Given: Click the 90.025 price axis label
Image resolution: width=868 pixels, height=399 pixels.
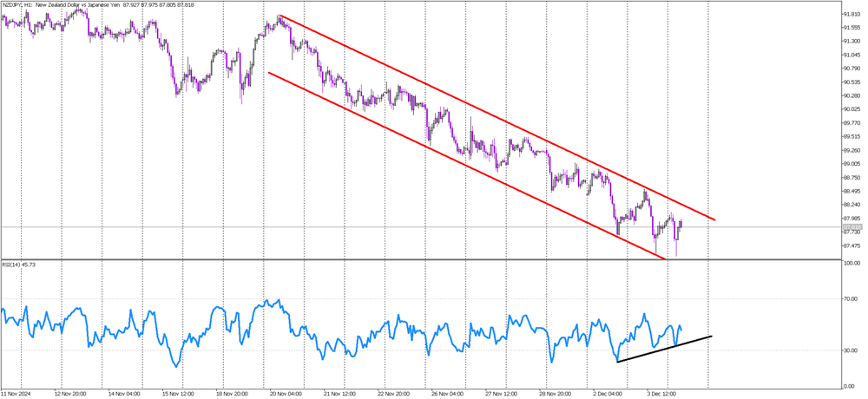Looking at the screenshot, I should tap(851, 109).
